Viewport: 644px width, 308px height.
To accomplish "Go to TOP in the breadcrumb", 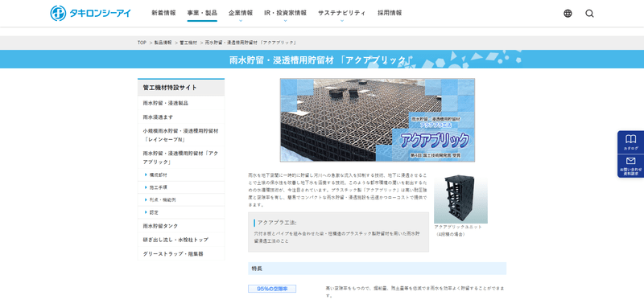I will click(x=142, y=43).
